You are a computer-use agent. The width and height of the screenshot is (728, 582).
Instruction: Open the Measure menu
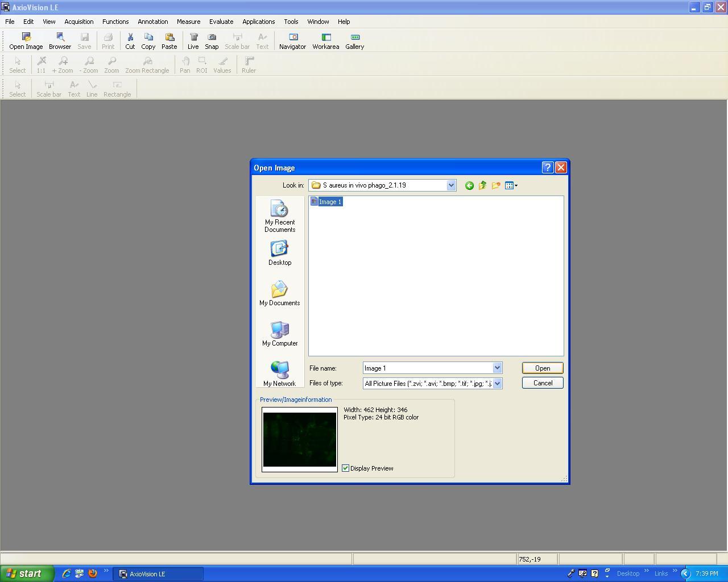coord(188,22)
